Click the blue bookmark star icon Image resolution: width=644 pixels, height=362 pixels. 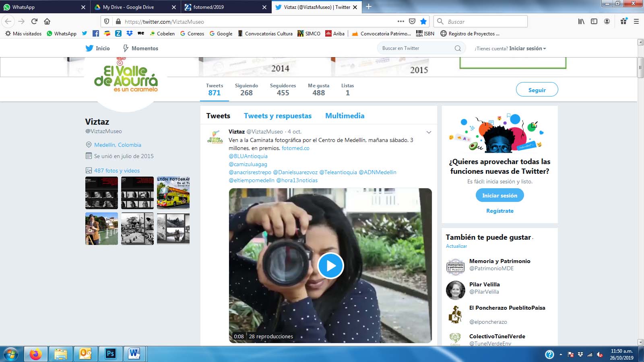point(423,21)
